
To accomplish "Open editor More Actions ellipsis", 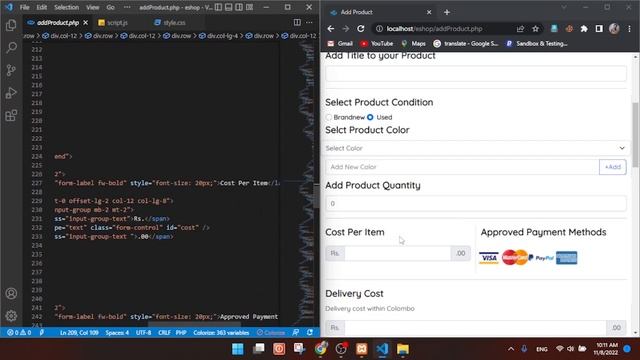I will pos(309,22).
